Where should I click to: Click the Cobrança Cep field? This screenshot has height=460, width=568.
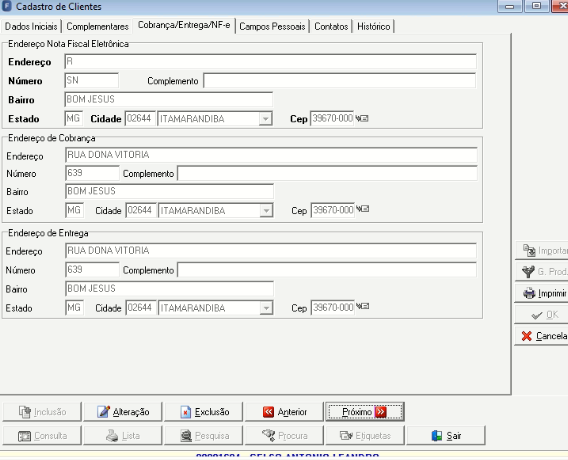[333, 210]
